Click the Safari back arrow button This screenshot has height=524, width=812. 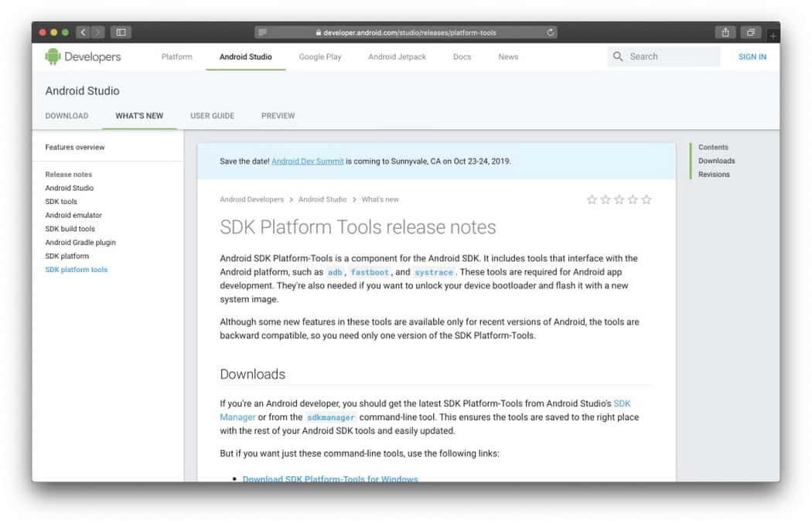pos(83,32)
